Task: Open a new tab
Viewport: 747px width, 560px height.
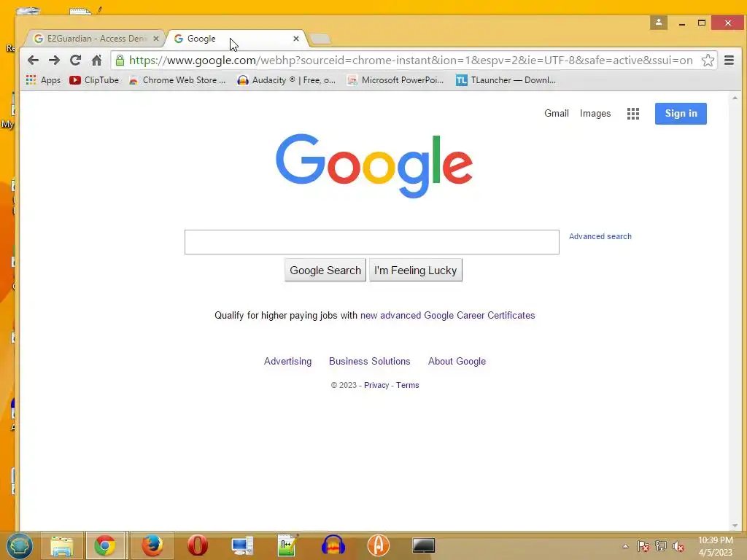Action: click(x=321, y=39)
